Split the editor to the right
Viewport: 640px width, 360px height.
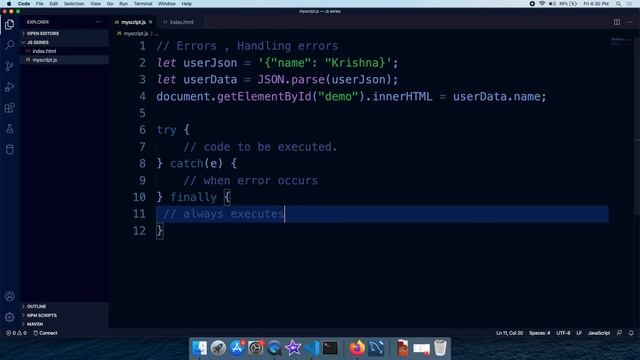tap(617, 22)
